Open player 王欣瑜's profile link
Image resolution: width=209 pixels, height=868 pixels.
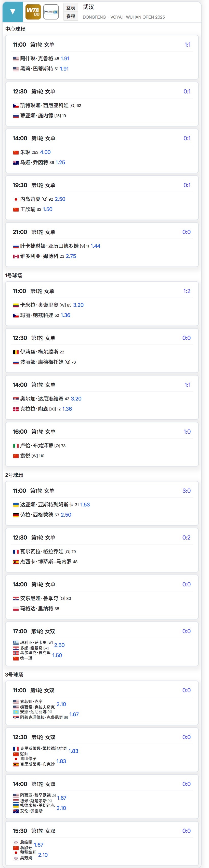[28, 209]
